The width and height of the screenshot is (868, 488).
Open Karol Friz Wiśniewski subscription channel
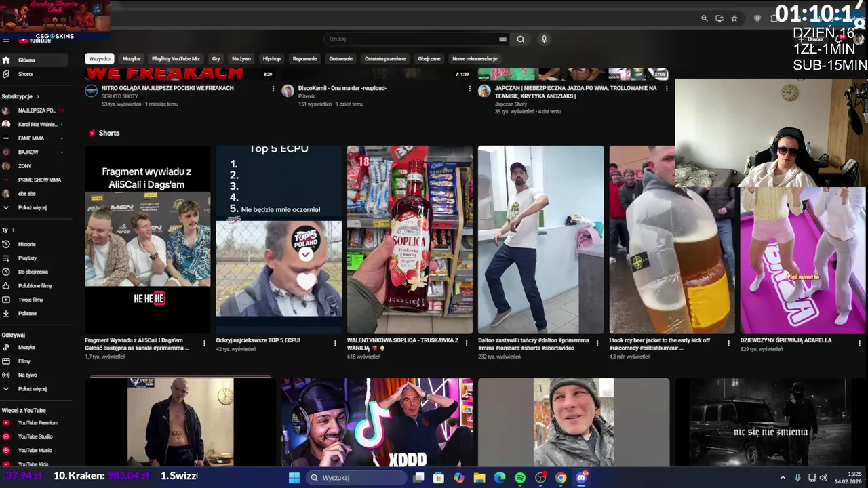coord(34,125)
